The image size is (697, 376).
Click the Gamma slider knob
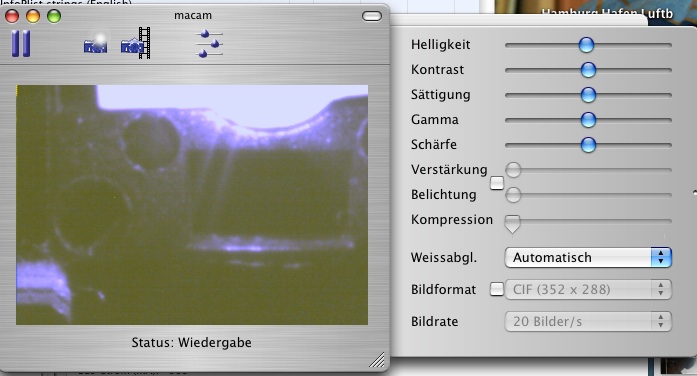[x=588, y=120]
